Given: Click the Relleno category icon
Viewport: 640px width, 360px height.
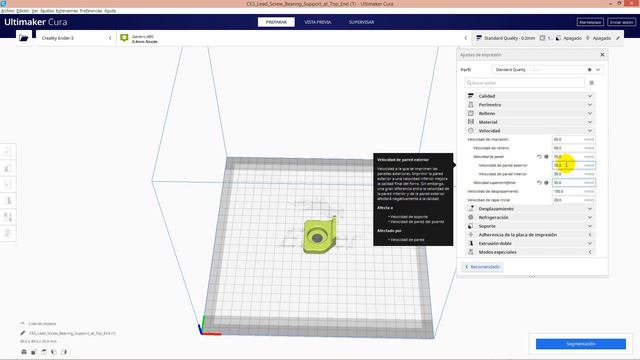Looking at the screenshot, I should (471, 113).
